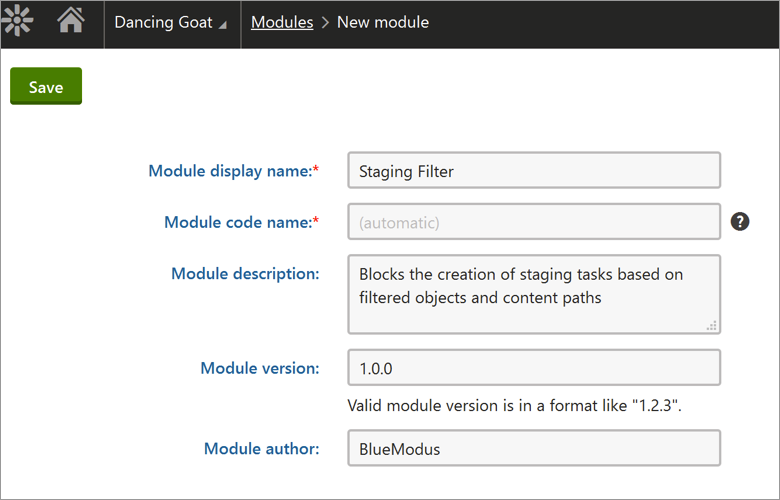
Task: Select the Module version input
Action: pos(534,368)
